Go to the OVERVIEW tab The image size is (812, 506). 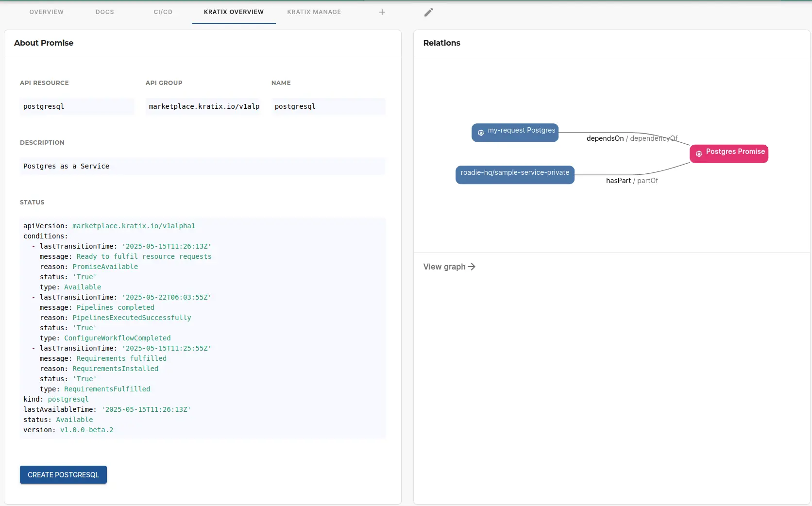[46, 12]
